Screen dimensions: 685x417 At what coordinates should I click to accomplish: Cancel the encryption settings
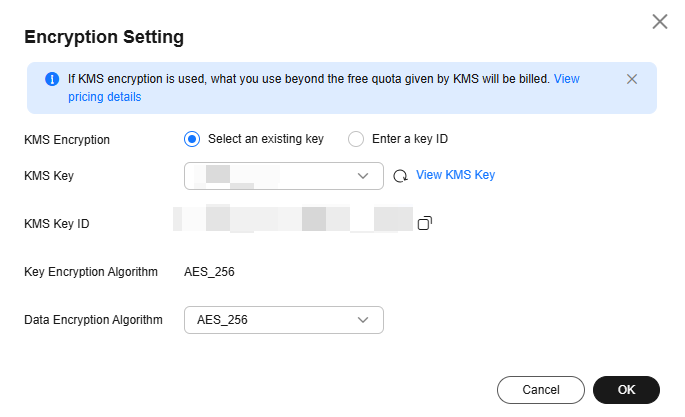(541, 390)
